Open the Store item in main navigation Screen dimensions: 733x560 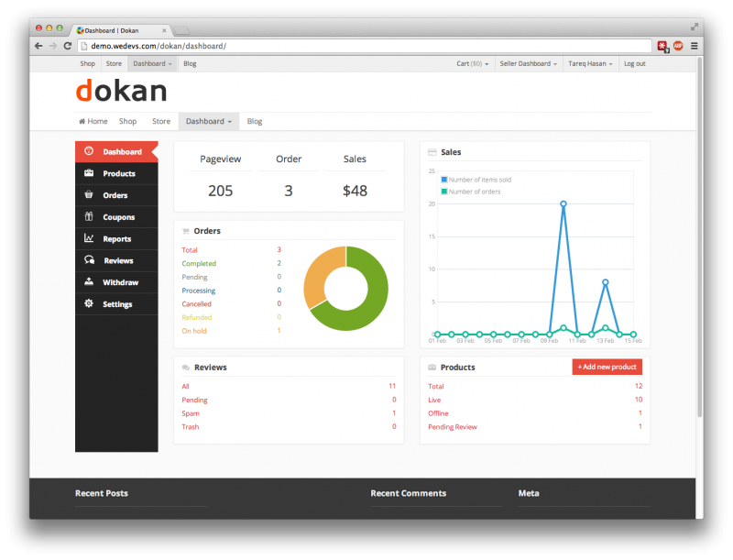pos(161,121)
